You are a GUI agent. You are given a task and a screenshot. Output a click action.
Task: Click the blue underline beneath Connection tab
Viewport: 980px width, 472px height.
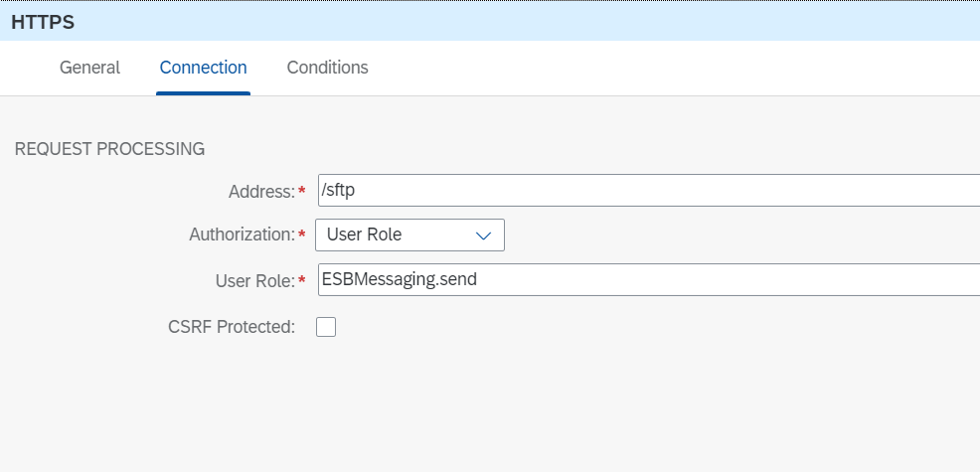[203, 93]
